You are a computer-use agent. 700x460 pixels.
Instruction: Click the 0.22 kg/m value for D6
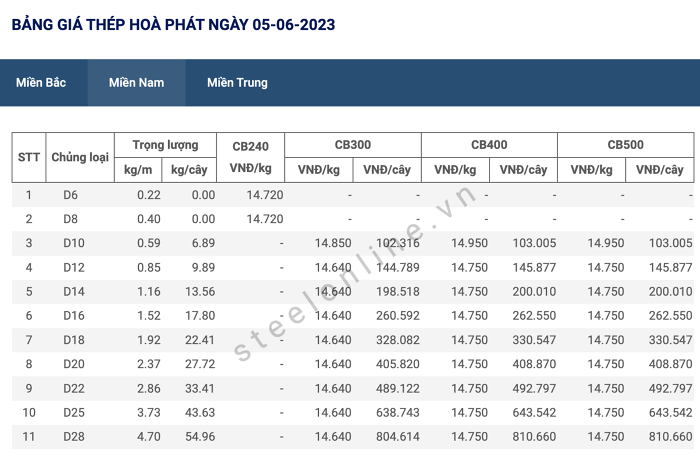tap(149, 195)
